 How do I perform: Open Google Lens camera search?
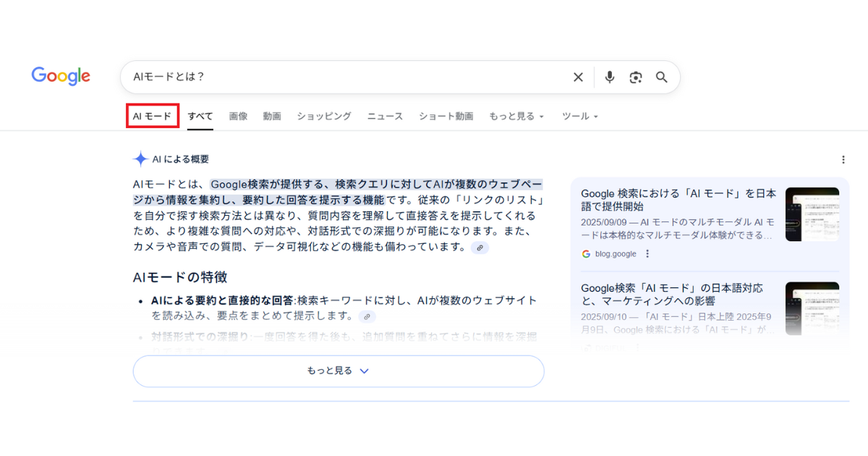point(636,77)
